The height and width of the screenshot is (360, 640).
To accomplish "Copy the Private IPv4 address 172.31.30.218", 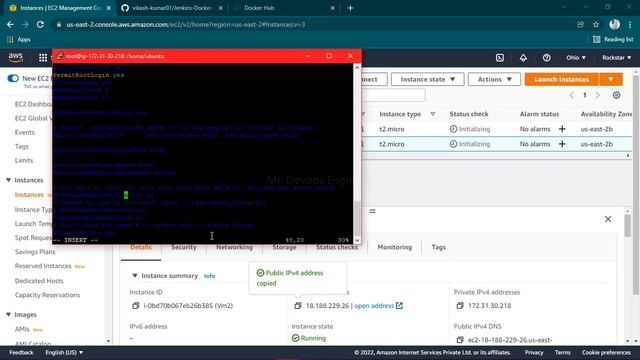I will point(460,306).
